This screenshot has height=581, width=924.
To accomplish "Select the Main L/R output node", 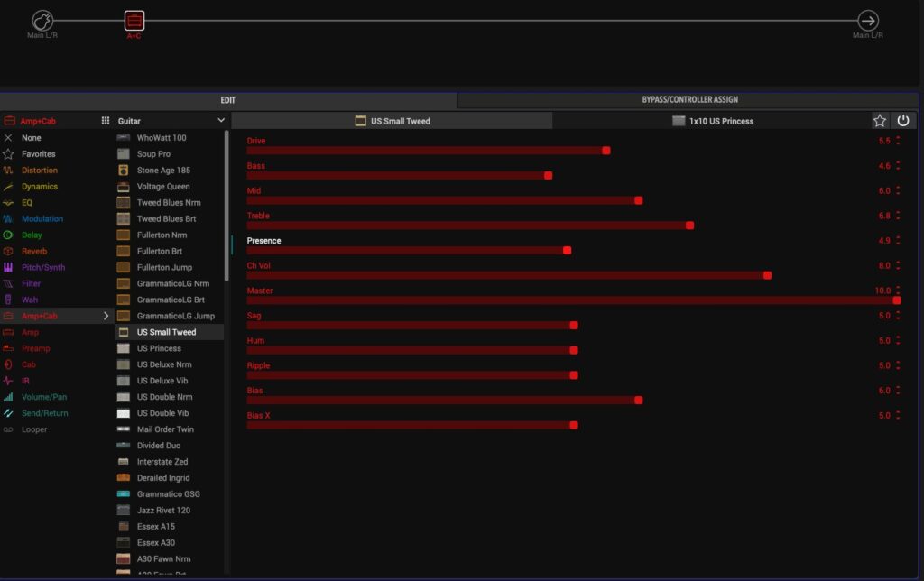I will tap(867, 21).
